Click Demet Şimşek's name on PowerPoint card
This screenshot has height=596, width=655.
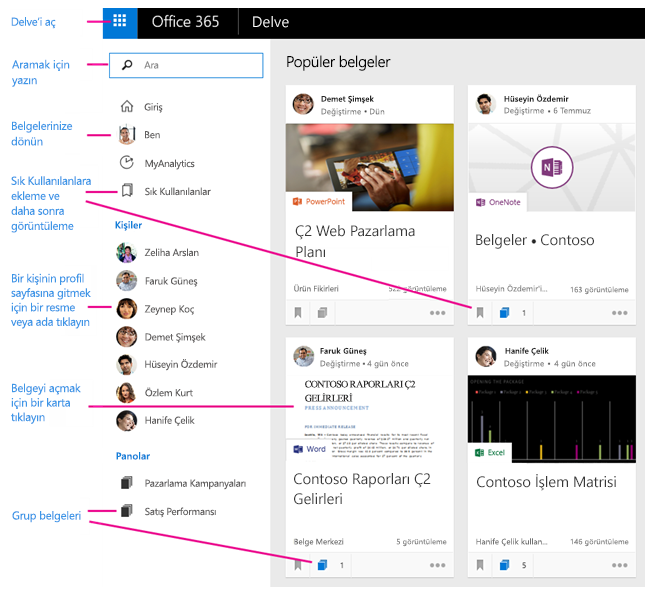(347, 99)
